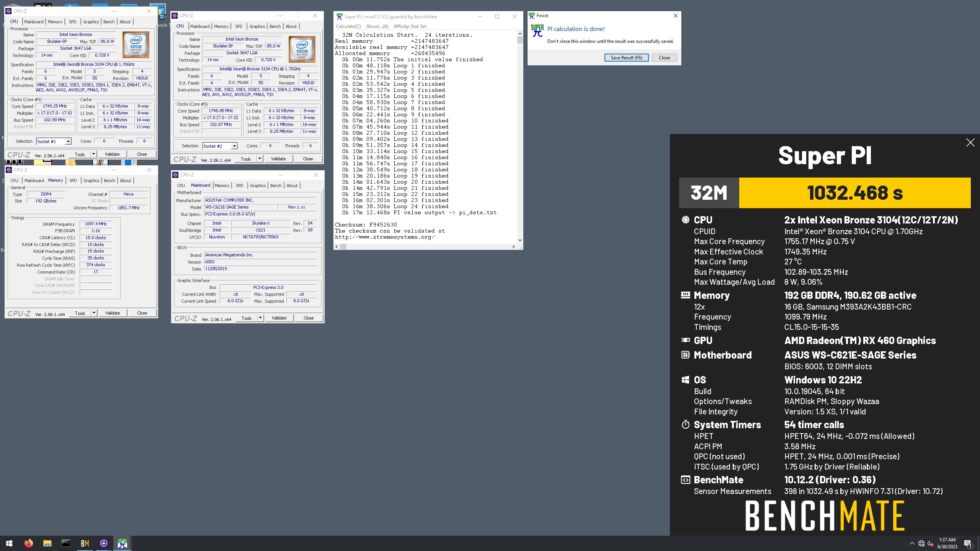
Task: Switch to BenchMate via its BM taskbar icon
Action: [85, 543]
